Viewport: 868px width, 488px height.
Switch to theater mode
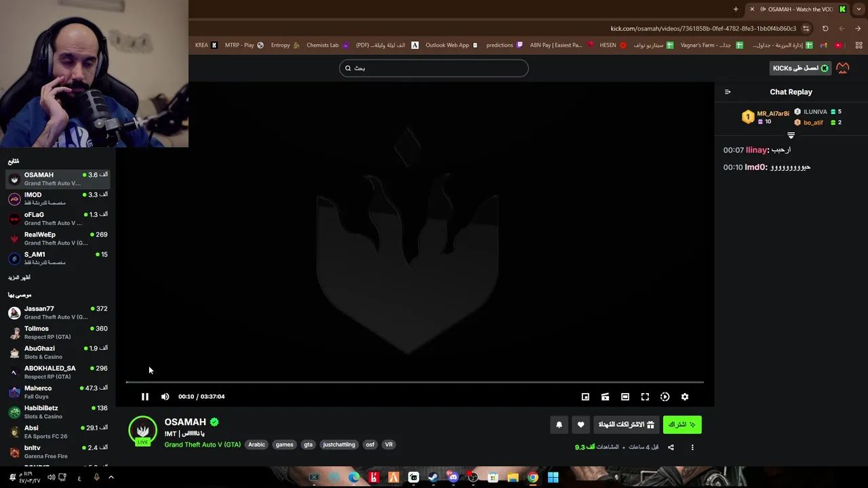click(x=625, y=396)
